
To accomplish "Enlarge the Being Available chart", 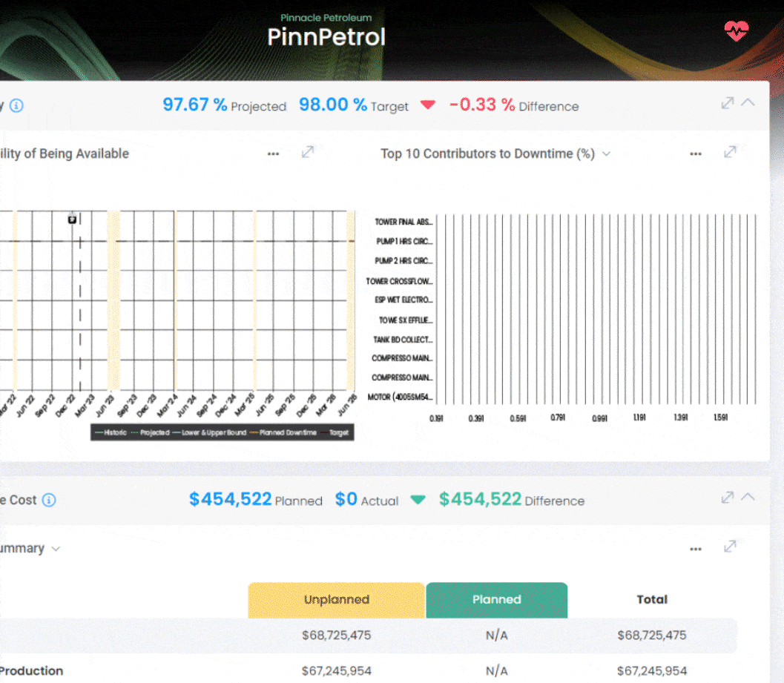I will tap(307, 152).
